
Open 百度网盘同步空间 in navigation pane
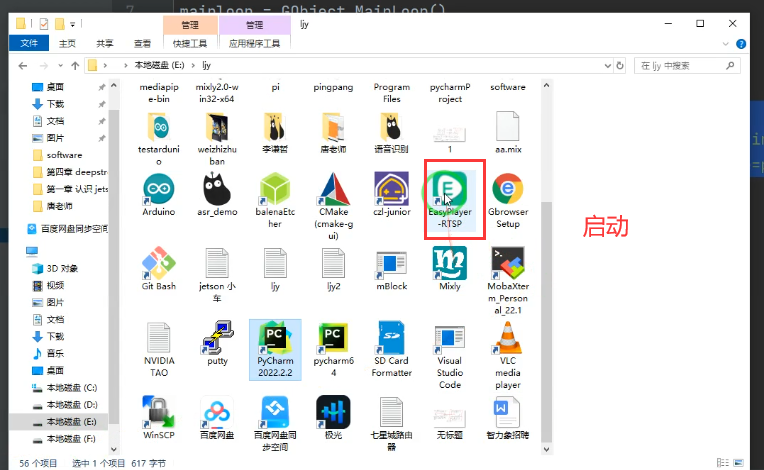(74, 228)
